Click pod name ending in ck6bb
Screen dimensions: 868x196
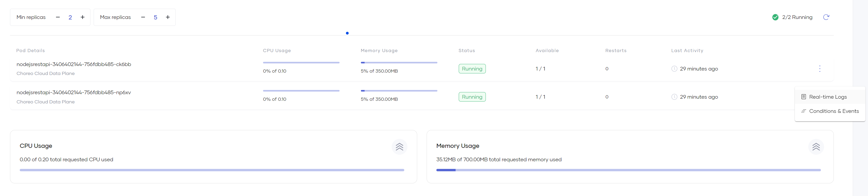pos(74,64)
